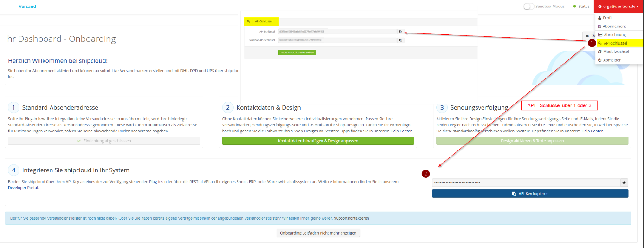Click the numbered circle 4 for Integrieren step
The height and width of the screenshot is (248, 644).
(13, 170)
